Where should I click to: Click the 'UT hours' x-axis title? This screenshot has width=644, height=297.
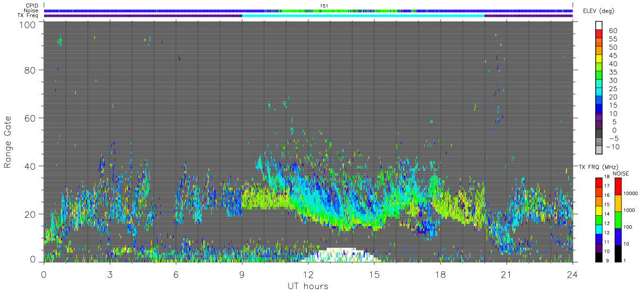click(307, 286)
